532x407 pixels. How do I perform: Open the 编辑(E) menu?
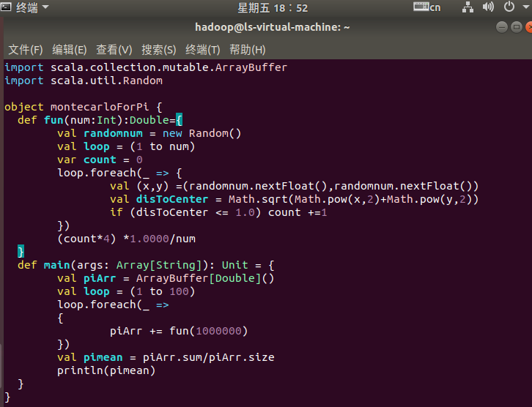click(x=70, y=50)
